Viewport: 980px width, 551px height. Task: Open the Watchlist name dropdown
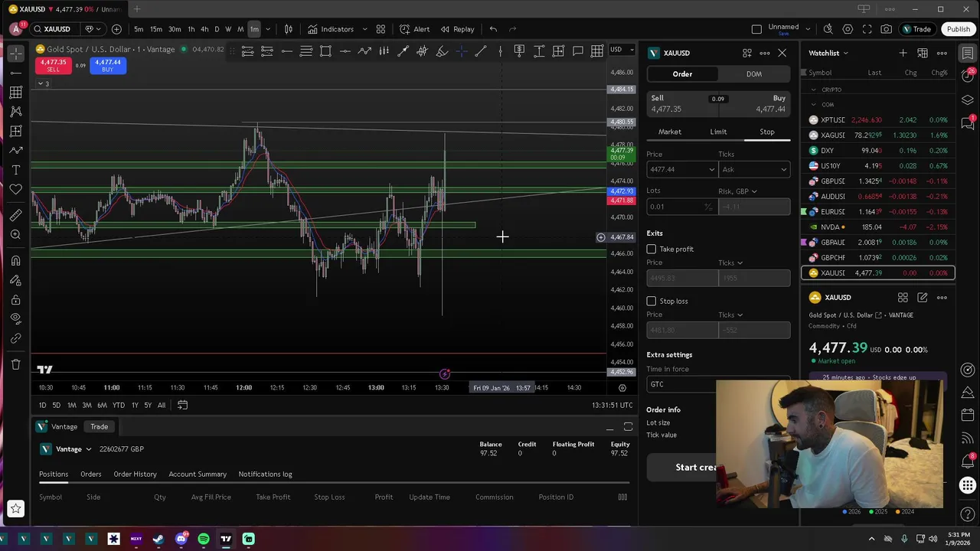[x=828, y=53]
